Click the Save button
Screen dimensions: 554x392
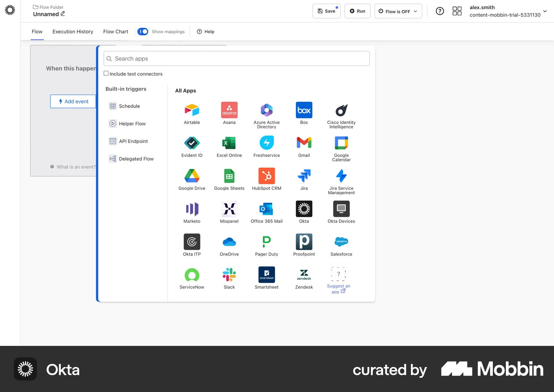327,11
